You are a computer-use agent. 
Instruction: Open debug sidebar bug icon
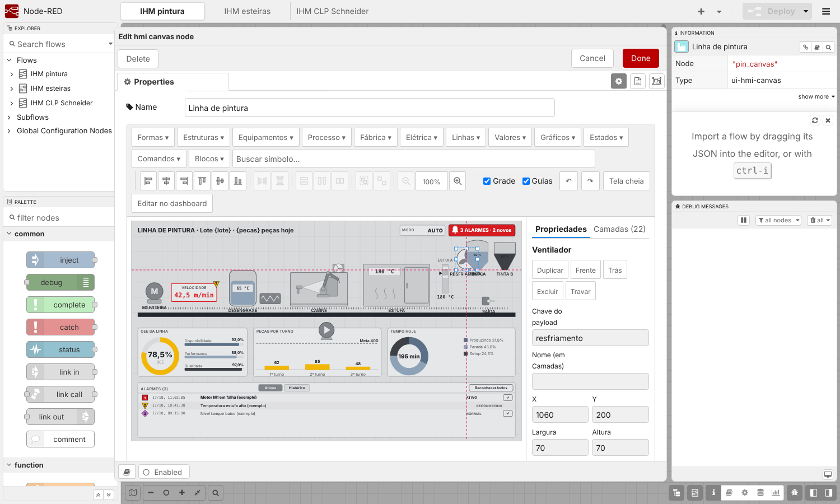tap(794, 493)
